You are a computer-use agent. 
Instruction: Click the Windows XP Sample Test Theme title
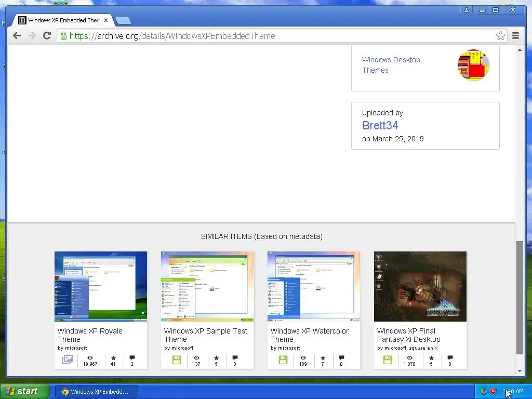coord(206,335)
